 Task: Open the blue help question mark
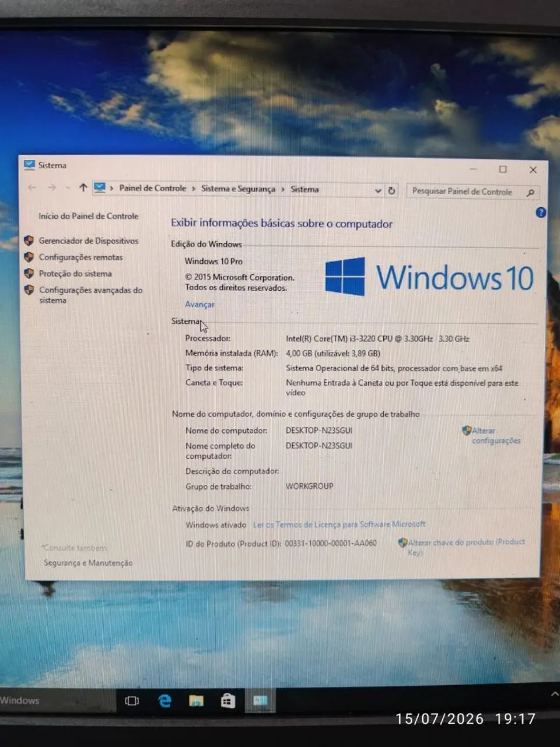[541, 212]
